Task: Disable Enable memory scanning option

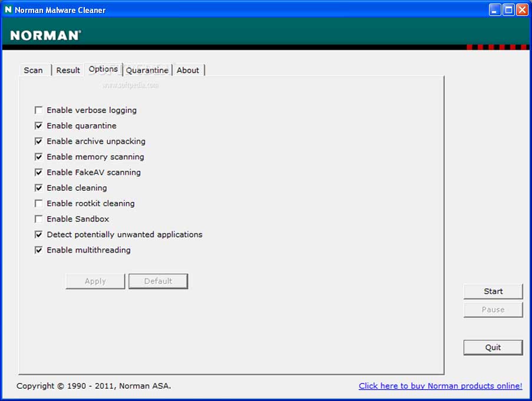Action: tap(39, 157)
